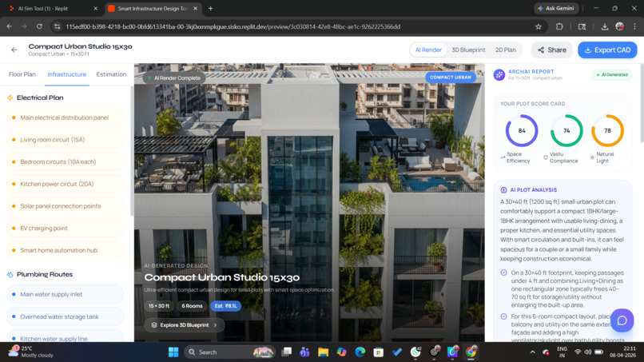Click the Natural Light score ring 78
Image resolution: width=644 pixels, height=362 pixels.
tap(607, 131)
